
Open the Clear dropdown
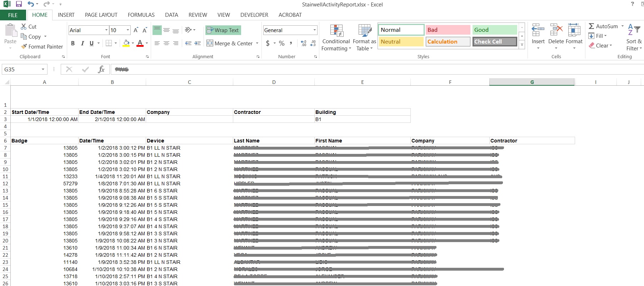600,45
